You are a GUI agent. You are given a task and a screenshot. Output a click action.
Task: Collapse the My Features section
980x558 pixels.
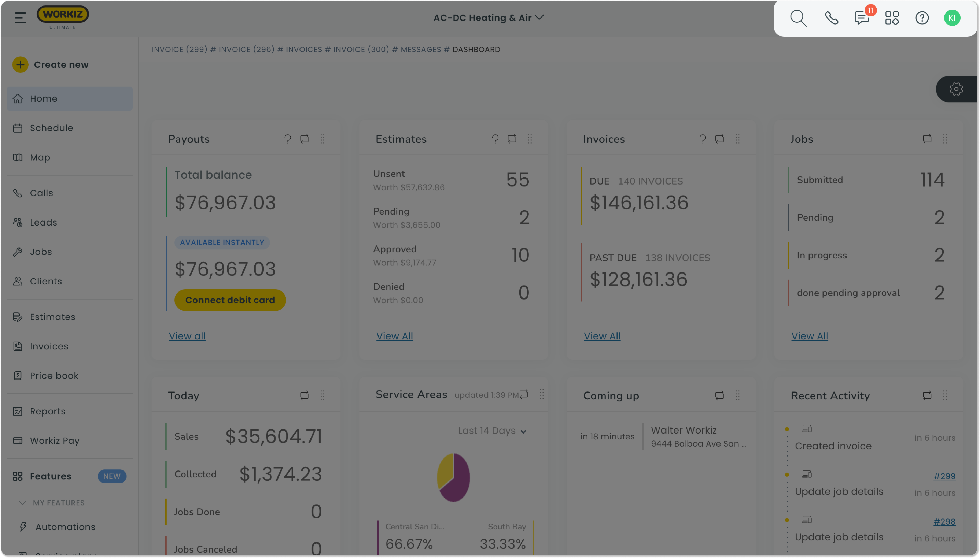click(x=22, y=503)
